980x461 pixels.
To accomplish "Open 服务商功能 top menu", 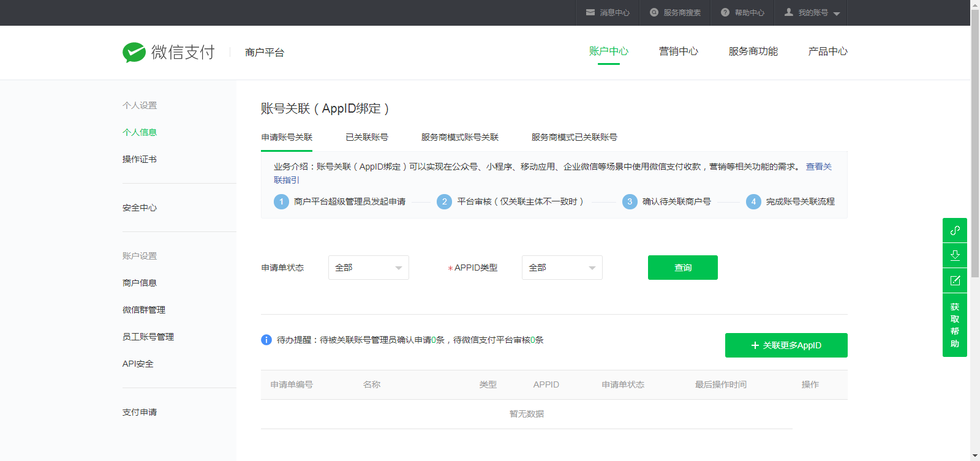I will [753, 51].
